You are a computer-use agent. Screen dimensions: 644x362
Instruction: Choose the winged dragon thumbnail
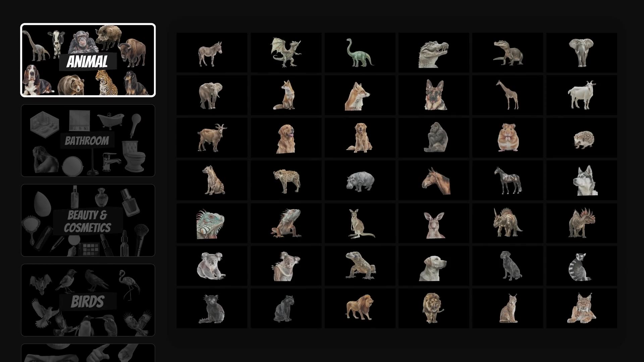pos(286,53)
